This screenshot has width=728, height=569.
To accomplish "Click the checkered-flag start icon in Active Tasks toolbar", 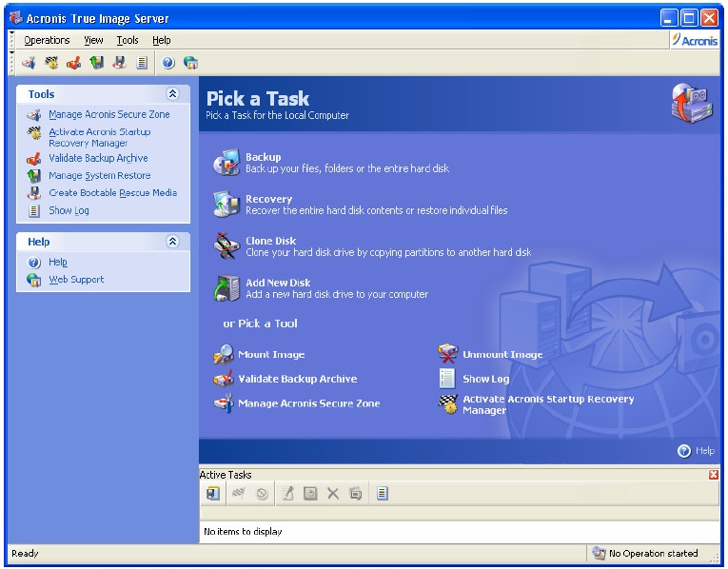I will pyautogui.click(x=239, y=493).
